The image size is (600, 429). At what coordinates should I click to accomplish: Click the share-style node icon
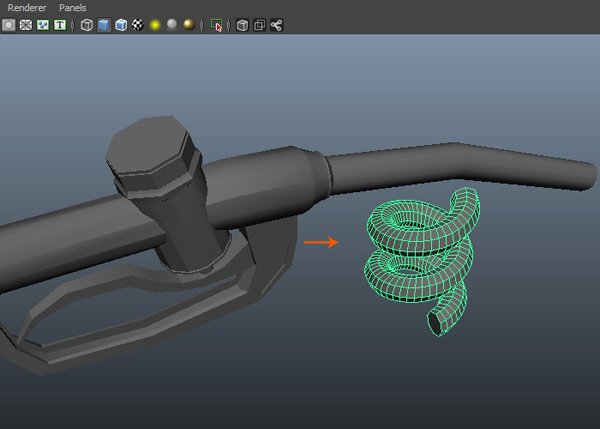point(276,24)
